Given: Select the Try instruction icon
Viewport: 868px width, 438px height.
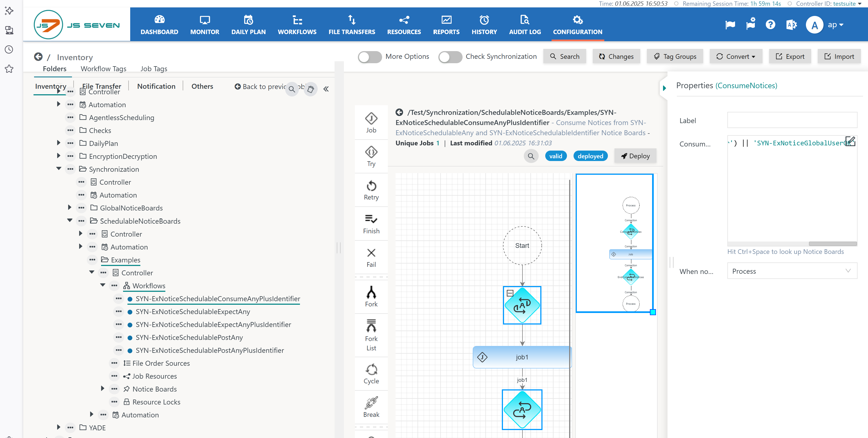Looking at the screenshot, I should 371,152.
